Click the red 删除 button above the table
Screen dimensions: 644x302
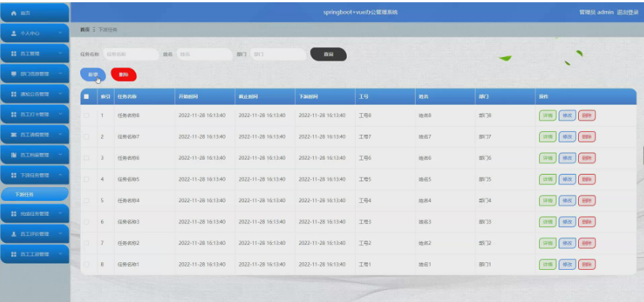pyautogui.click(x=124, y=74)
